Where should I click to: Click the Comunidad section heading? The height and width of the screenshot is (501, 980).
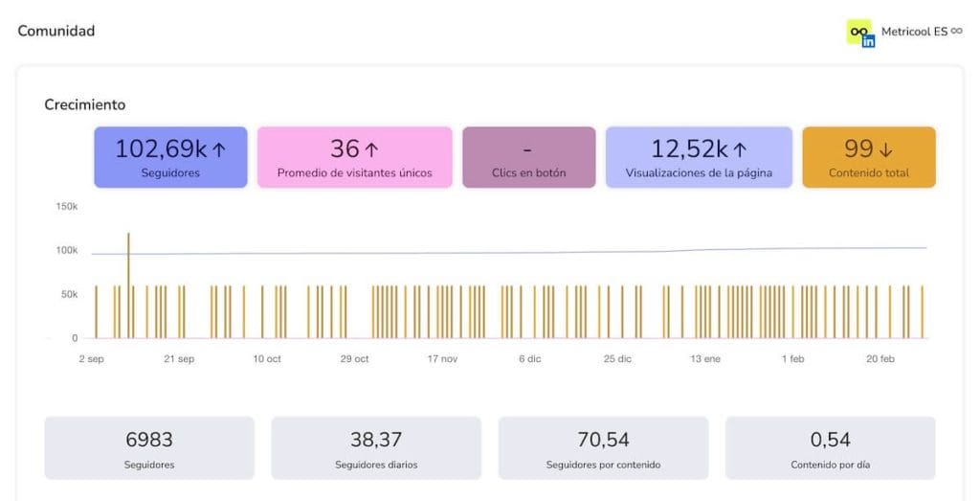point(56,31)
